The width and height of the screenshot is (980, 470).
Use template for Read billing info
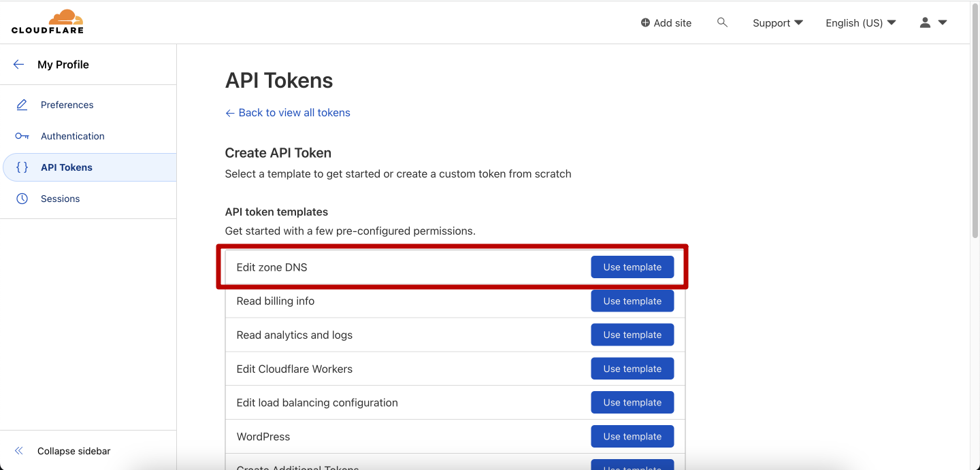pos(632,301)
